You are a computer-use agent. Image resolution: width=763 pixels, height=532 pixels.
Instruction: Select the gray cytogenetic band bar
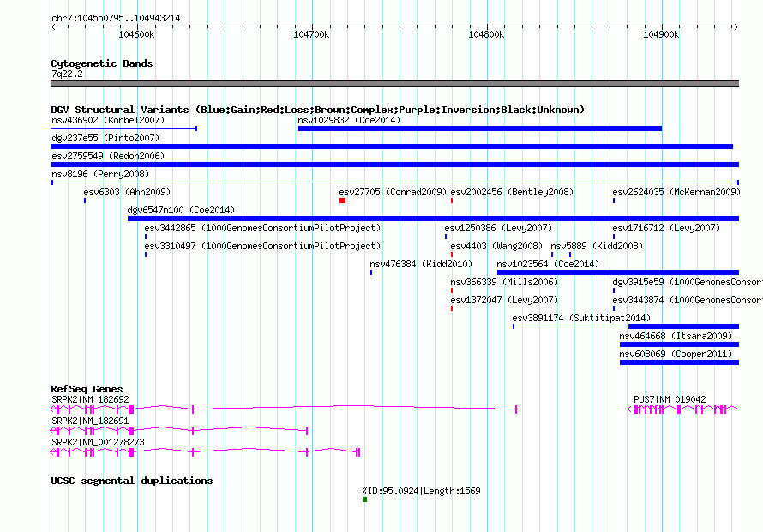(394, 83)
